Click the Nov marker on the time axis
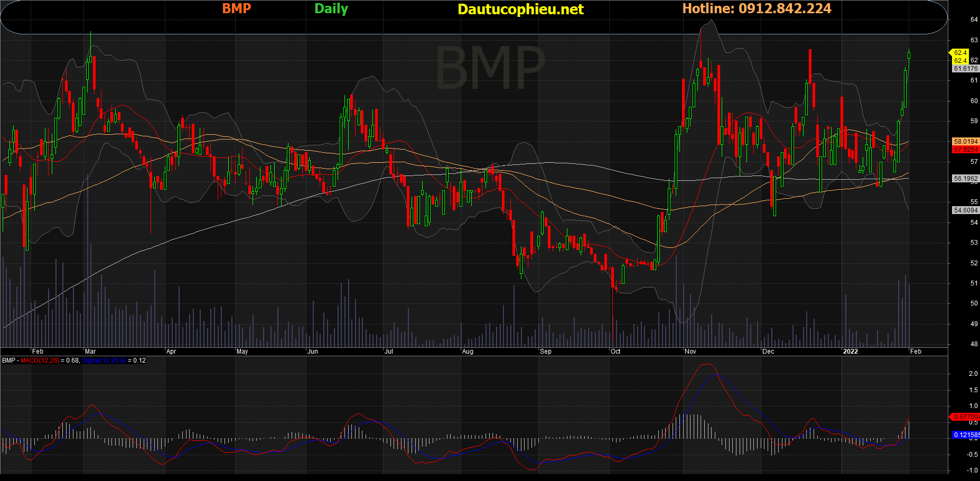The image size is (980, 481). (690, 351)
